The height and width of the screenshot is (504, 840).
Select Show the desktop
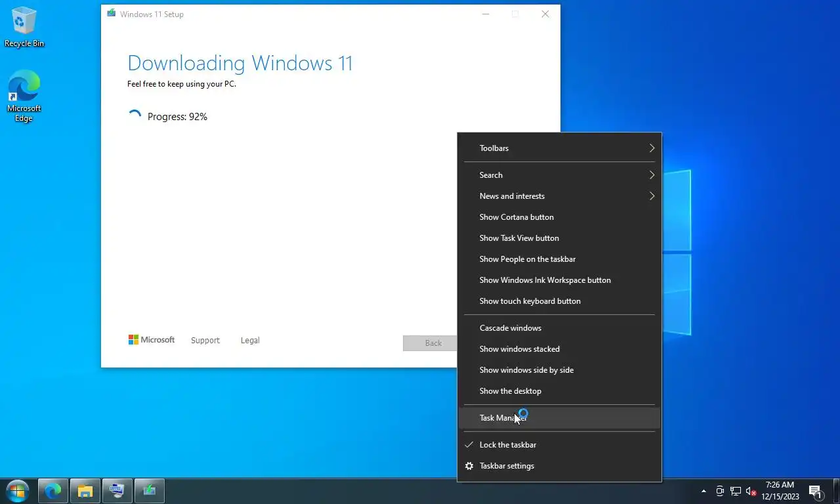point(559,391)
